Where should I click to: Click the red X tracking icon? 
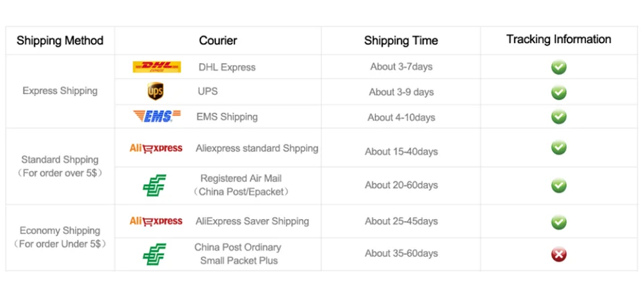pyautogui.click(x=559, y=255)
